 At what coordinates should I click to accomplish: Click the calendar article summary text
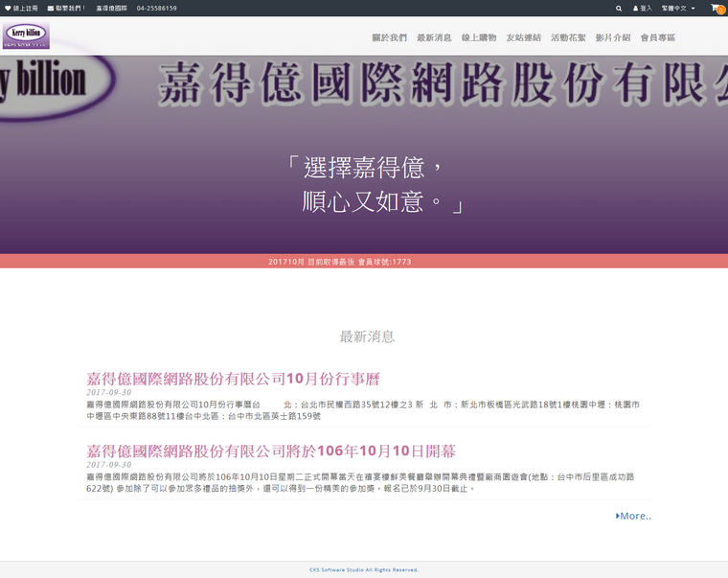click(x=363, y=410)
